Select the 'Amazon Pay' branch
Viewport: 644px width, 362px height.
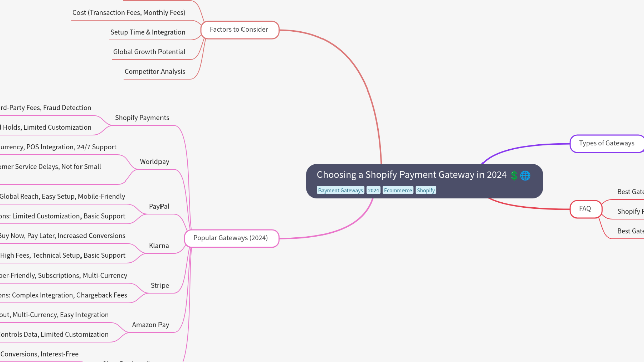(x=150, y=325)
